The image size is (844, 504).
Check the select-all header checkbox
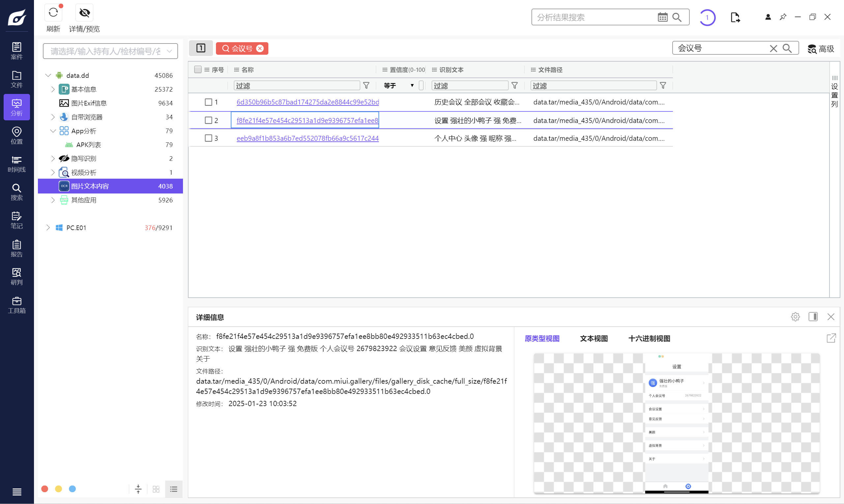click(198, 69)
